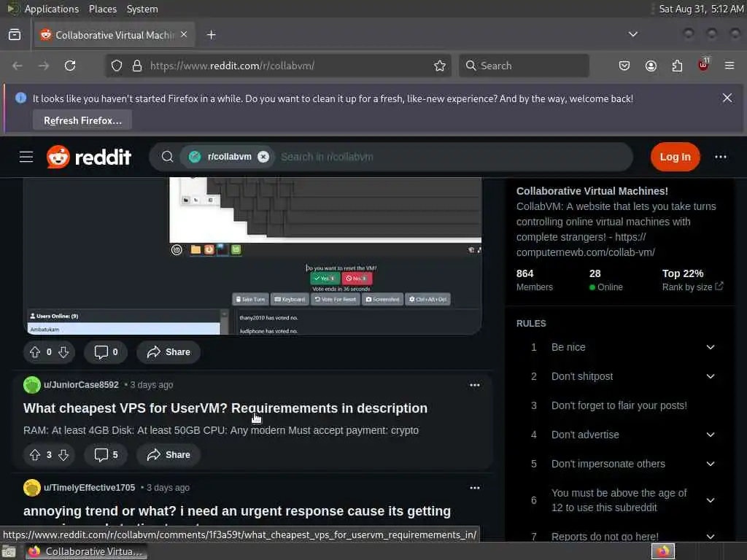Focus the Firefox Search box

pyautogui.click(x=524, y=66)
